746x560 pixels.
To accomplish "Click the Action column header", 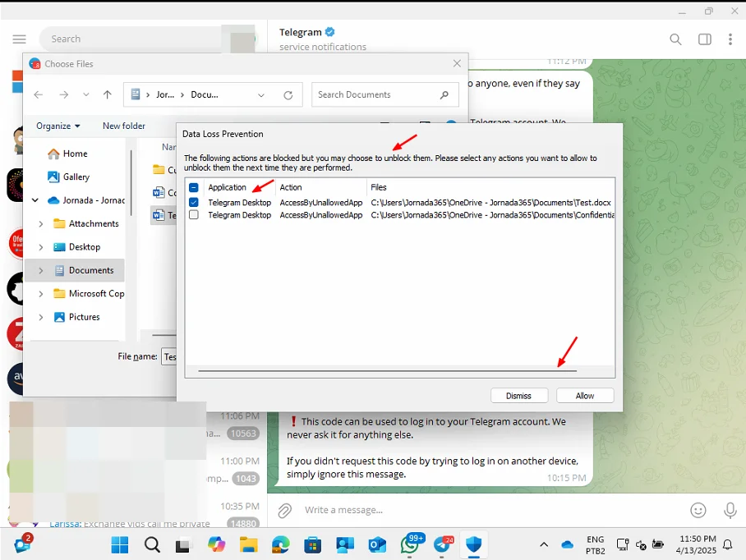I will pyautogui.click(x=291, y=187).
